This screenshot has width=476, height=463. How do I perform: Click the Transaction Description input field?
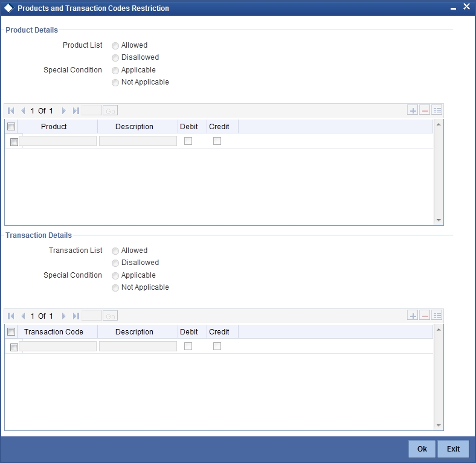(138, 346)
